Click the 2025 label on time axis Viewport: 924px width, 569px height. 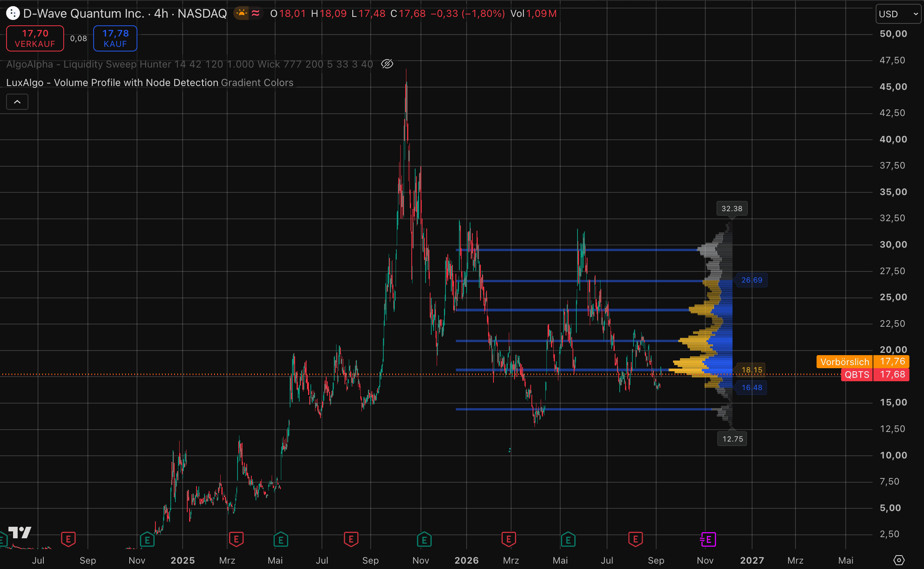click(x=183, y=560)
